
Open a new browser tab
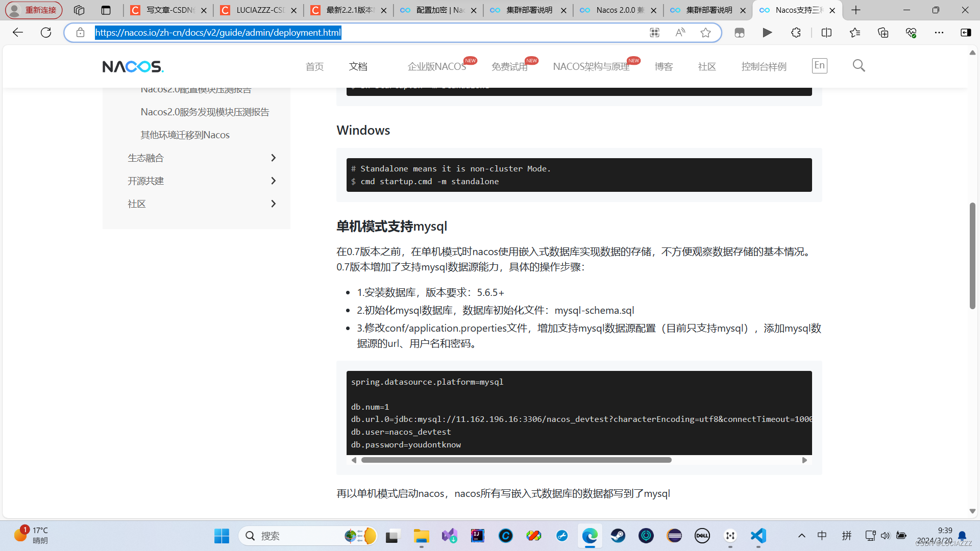(856, 10)
